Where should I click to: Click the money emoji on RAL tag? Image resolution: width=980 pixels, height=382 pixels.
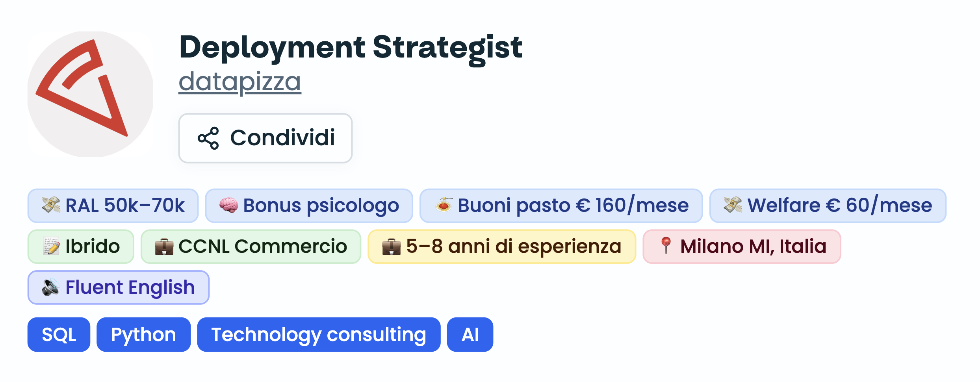point(51,205)
